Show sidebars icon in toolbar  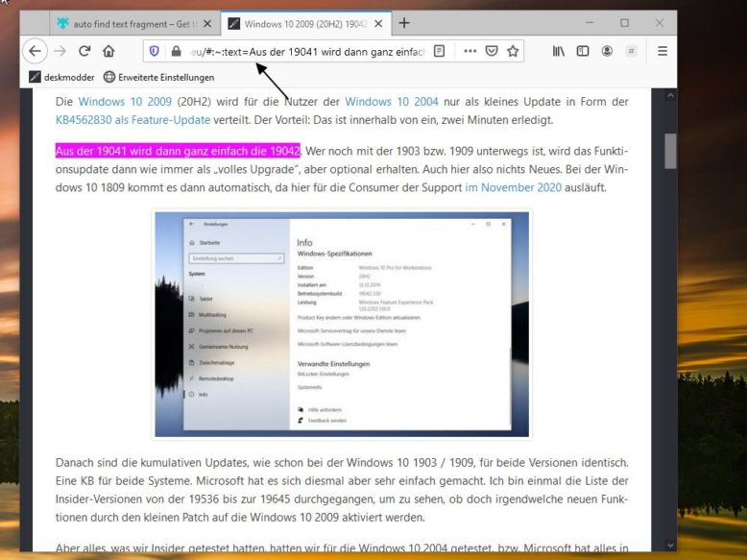coord(583,51)
